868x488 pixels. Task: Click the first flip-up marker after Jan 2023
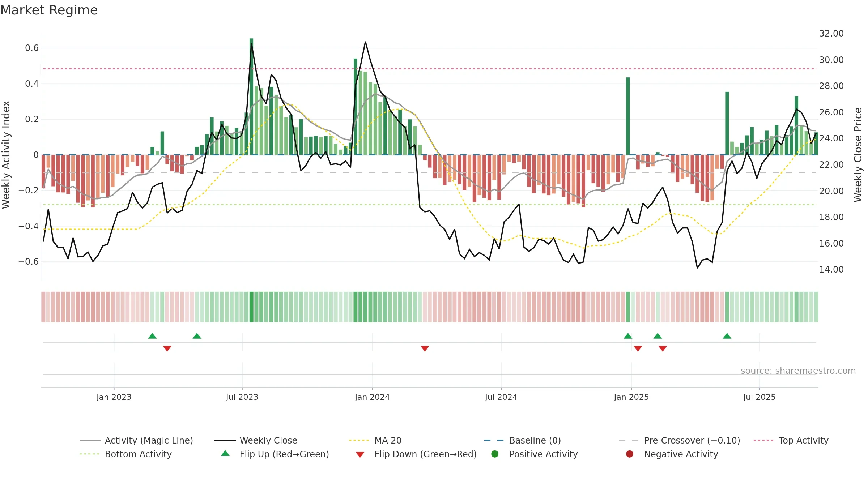tap(152, 336)
